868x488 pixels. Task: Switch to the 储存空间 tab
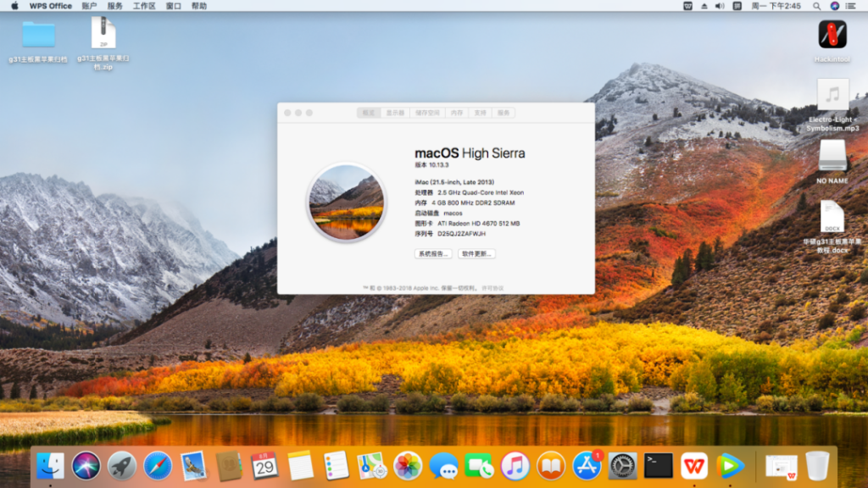pyautogui.click(x=427, y=113)
